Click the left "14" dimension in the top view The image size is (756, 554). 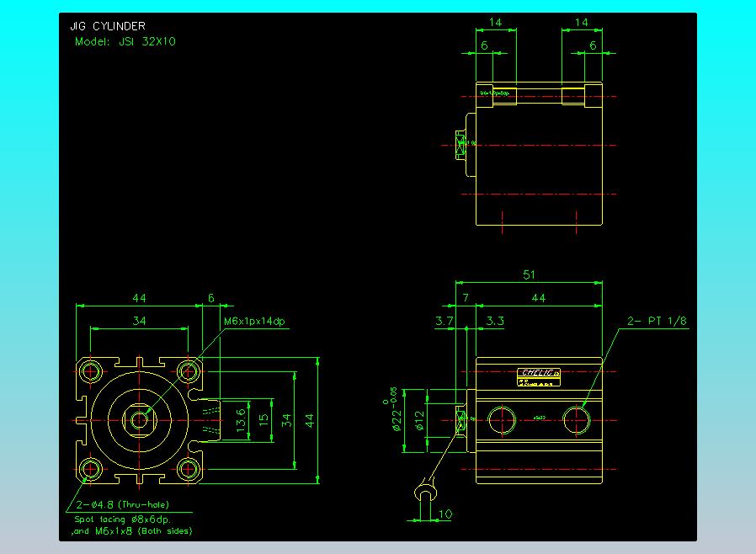(x=495, y=22)
